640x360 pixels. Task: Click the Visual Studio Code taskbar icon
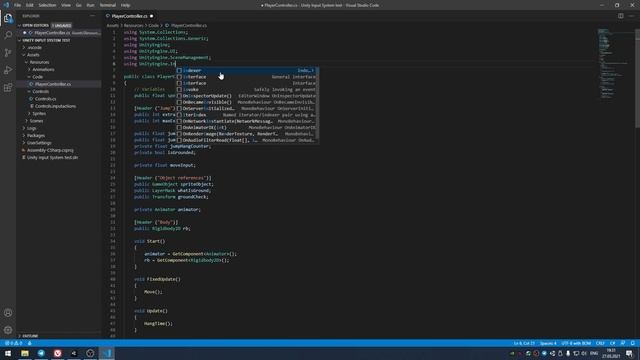point(107,353)
